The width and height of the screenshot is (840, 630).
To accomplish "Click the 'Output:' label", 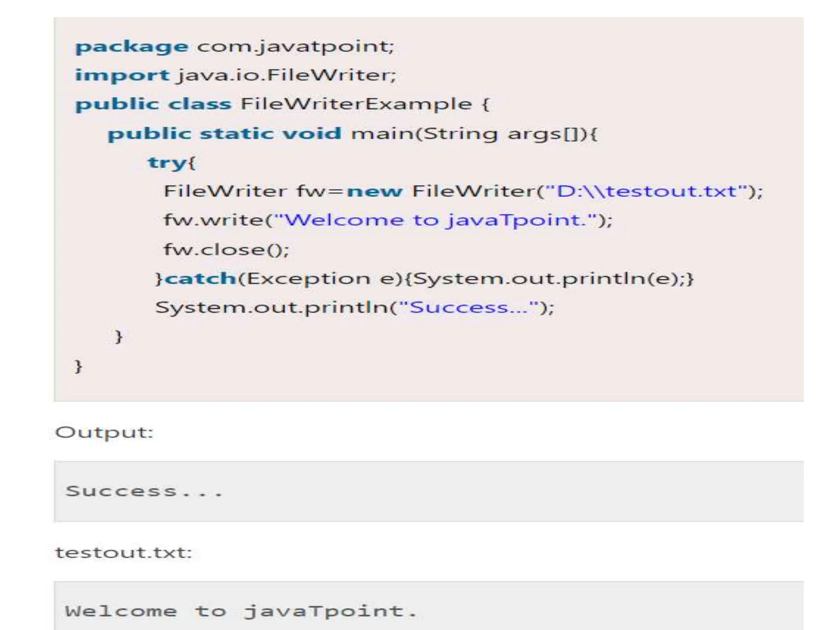I will pyautogui.click(x=104, y=432).
